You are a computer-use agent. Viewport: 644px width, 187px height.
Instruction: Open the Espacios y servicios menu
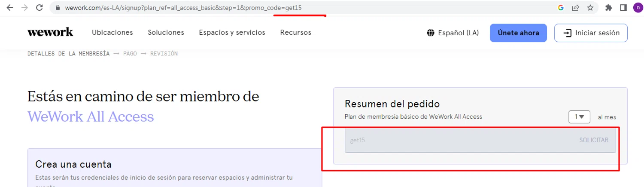pos(232,33)
